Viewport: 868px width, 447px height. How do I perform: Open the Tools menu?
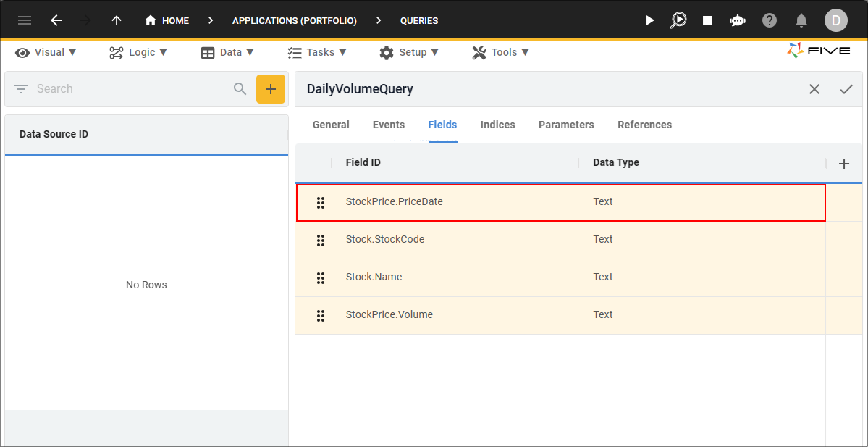coord(500,53)
